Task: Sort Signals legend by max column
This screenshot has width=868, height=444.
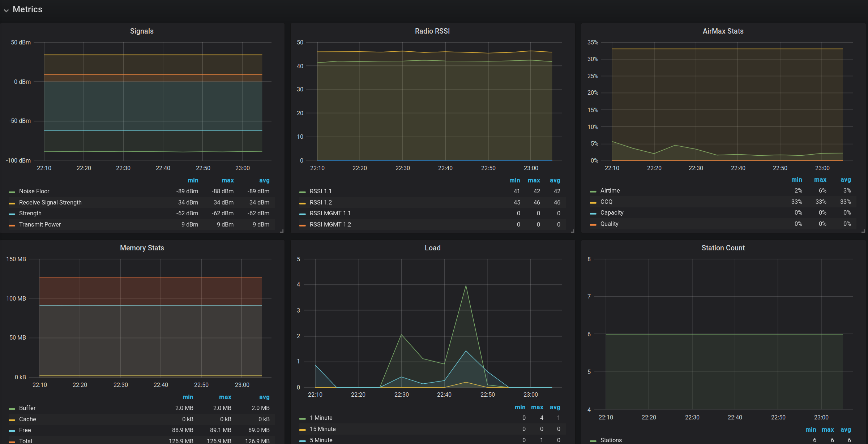Action: click(x=227, y=180)
